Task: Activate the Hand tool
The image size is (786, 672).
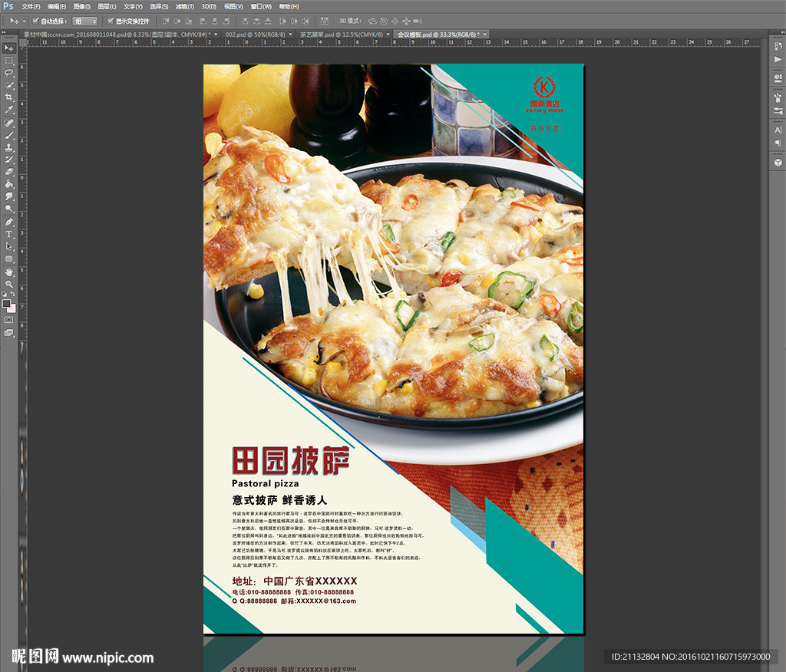Action: [x=9, y=272]
